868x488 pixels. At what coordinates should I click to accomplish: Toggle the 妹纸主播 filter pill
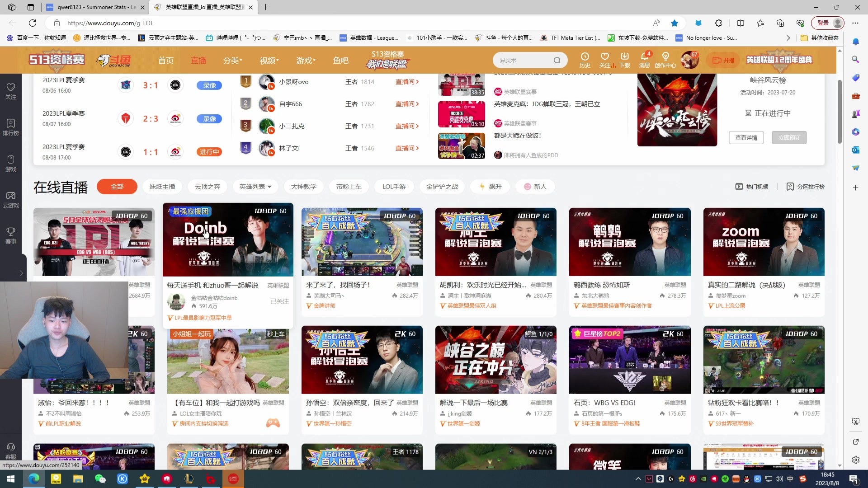(x=162, y=186)
